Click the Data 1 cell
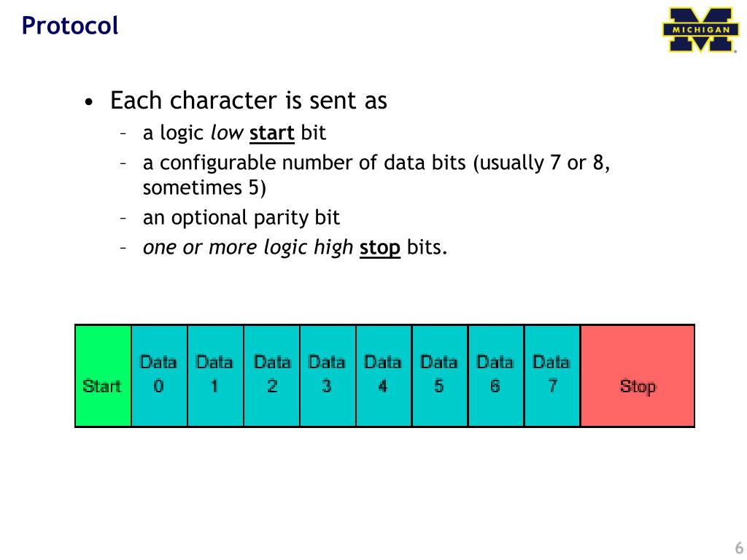747x560 pixels. (215, 376)
